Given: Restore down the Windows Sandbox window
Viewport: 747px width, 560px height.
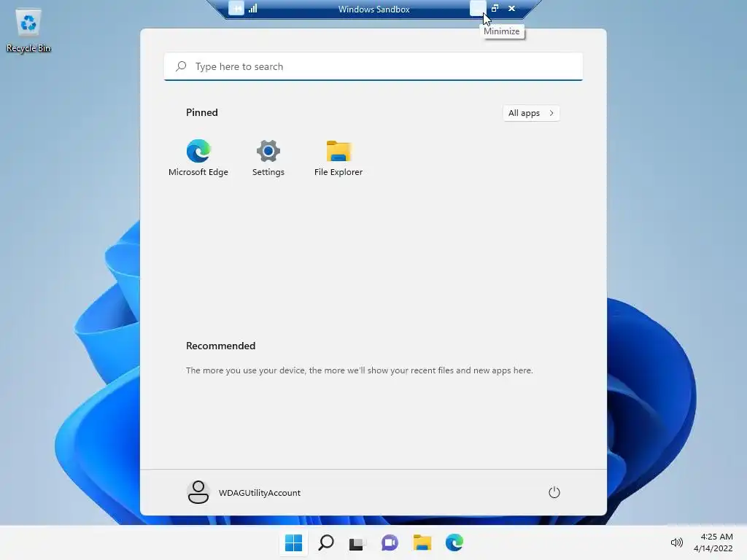Looking at the screenshot, I should 495,9.
